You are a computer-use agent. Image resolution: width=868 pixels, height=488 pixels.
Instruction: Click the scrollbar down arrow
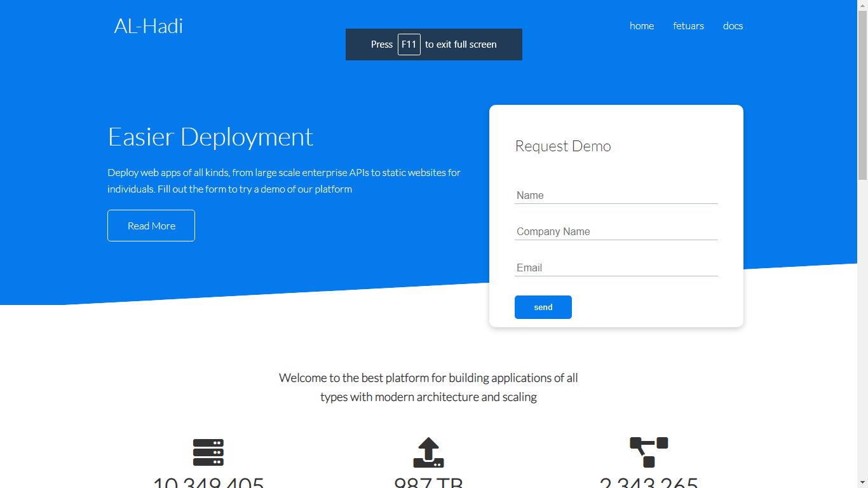click(x=863, y=482)
